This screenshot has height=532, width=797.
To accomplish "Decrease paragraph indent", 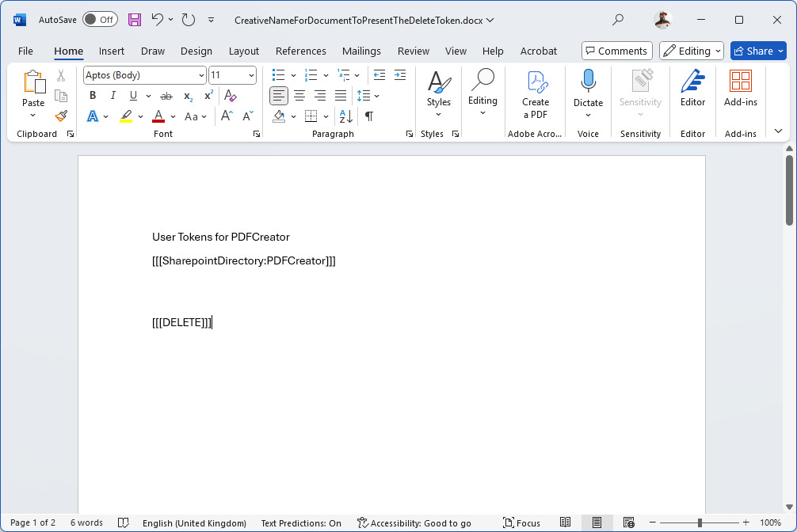I will (x=379, y=75).
